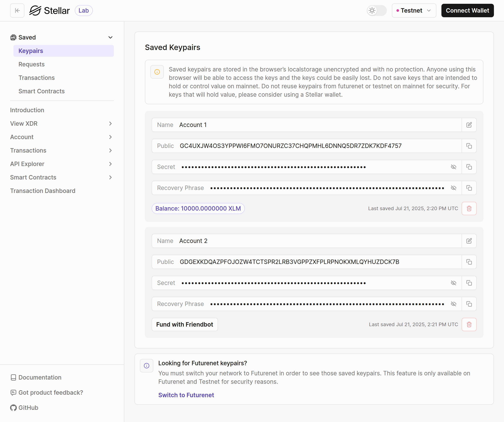Viewport: 504px width, 422px height.
Task: Edit the Account 2 name with pencil icon
Action: click(469, 241)
